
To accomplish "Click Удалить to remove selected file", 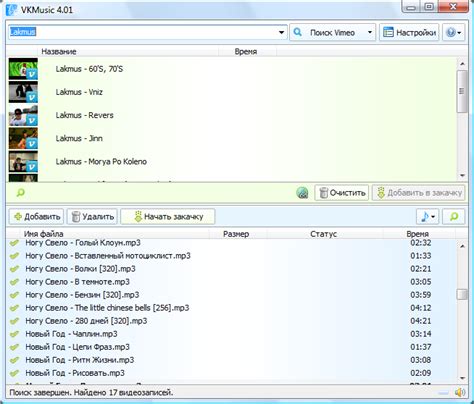I will pos(92,217).
